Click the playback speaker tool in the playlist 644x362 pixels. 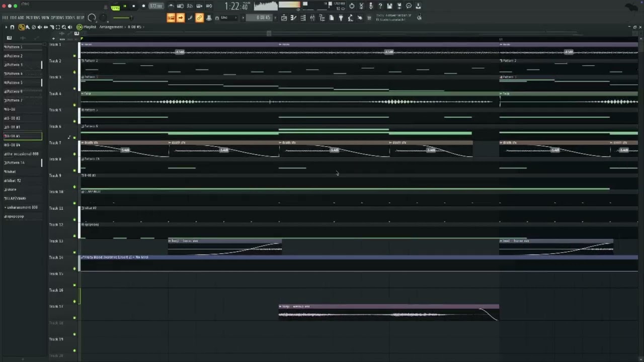click(x=70, y=27)
